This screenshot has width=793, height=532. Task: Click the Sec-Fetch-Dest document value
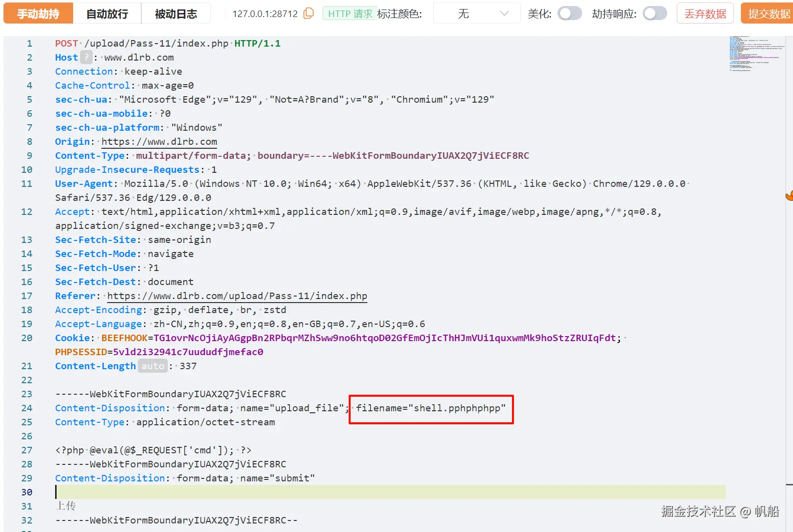(171, 282)
